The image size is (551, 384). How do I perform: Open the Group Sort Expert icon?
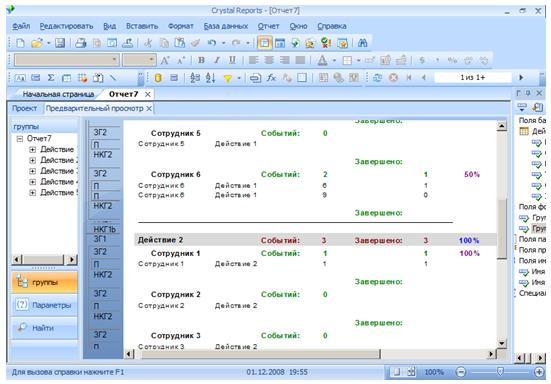(x=195, y=78)
